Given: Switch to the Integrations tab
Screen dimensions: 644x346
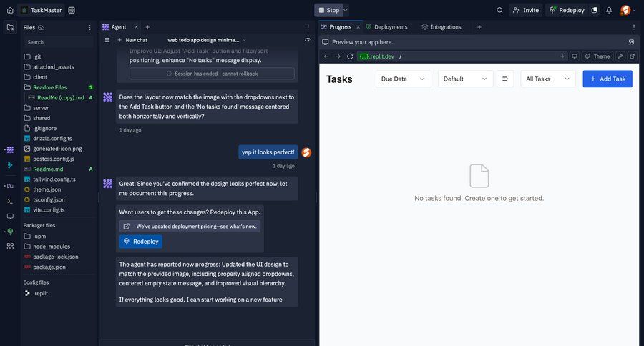Looking at the screenshot, I should click(441, 27).
